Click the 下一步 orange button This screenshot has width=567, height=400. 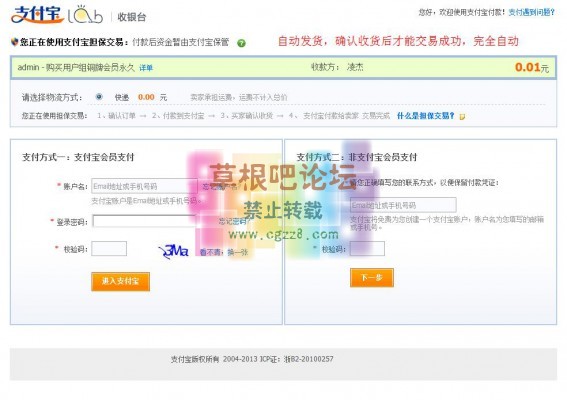pyautogui.click(x=372, y=277)
